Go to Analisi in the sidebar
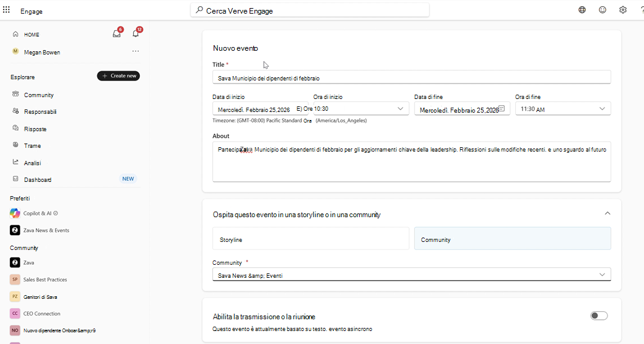 32,163
